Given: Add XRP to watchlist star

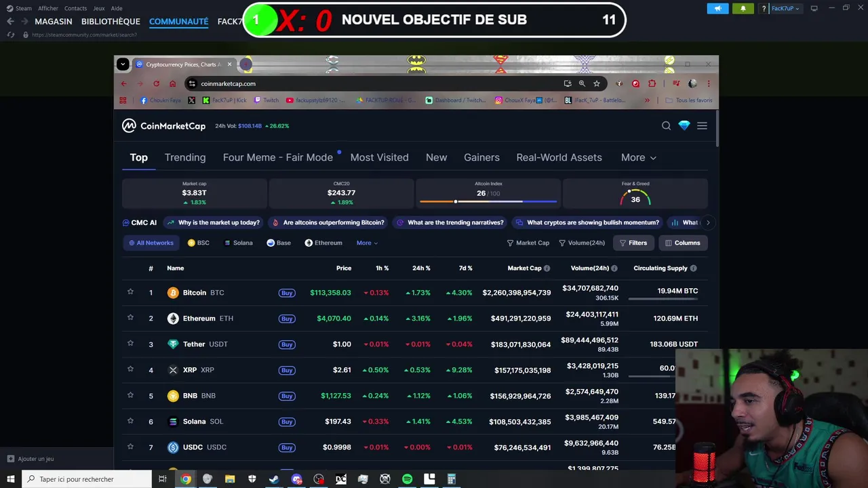Looking at the screenshot, I should [130, 369].
